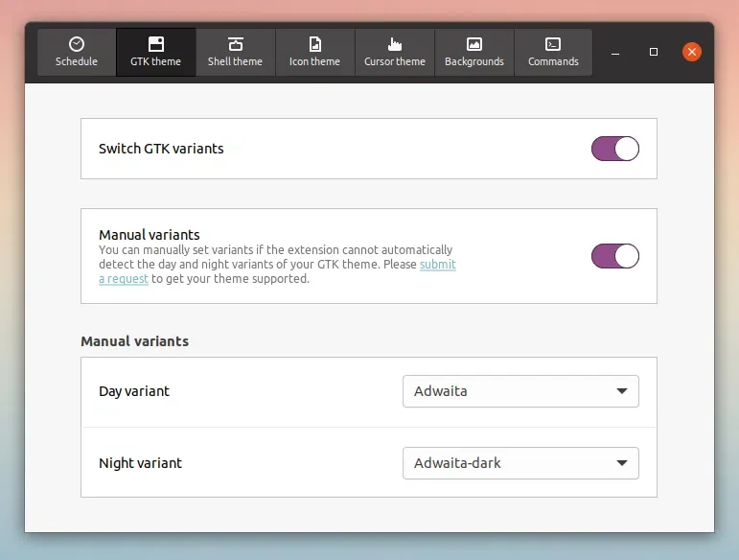This screenshot has width=739, height=560.
Task: Click the "Night variant" row label
Action: [x=140, y=463]
